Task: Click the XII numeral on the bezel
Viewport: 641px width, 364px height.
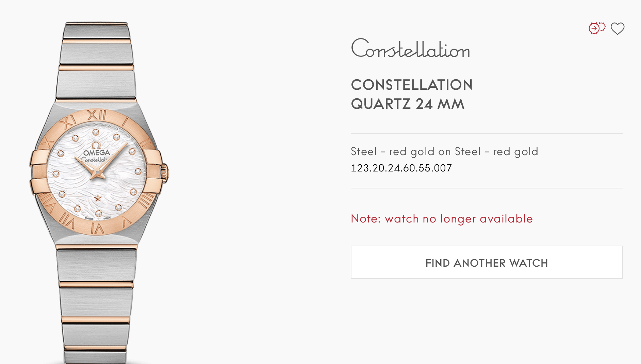Action: (97, 115)
